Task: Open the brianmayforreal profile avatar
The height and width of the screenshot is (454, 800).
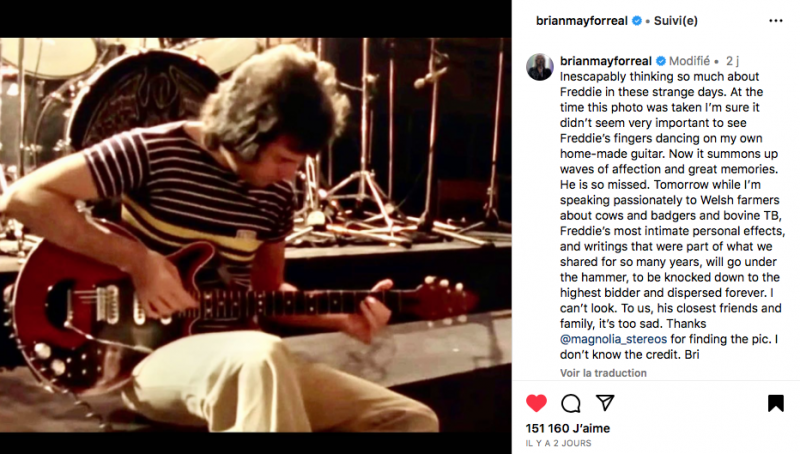Action: click(x=540, y=67)
